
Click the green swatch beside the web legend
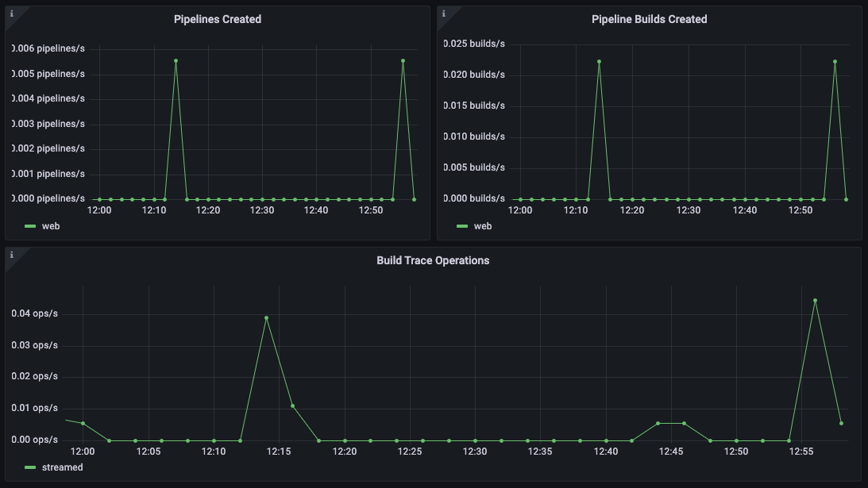coord(29,225)
